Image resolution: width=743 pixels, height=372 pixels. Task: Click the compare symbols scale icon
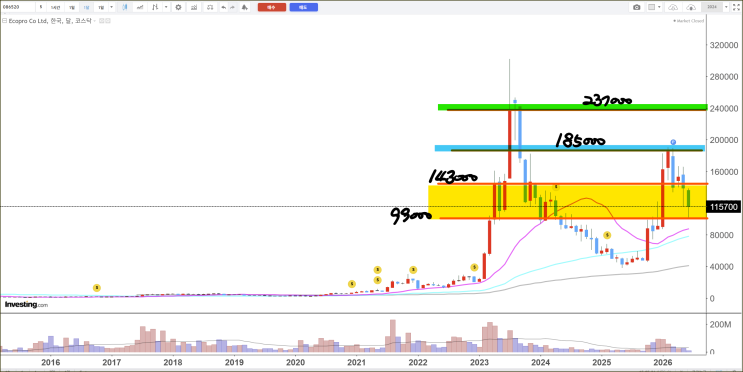tap(210, 7)
